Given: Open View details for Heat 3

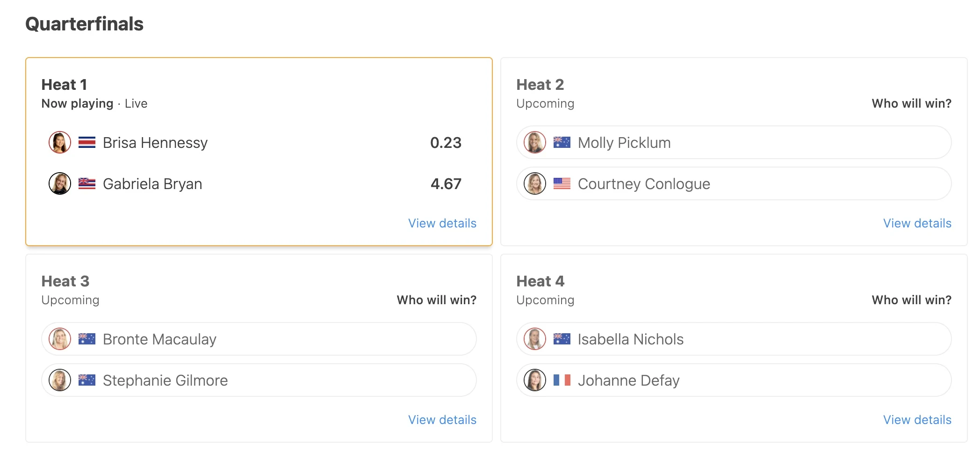Looking at the screenshot, I should click(442, 420).
